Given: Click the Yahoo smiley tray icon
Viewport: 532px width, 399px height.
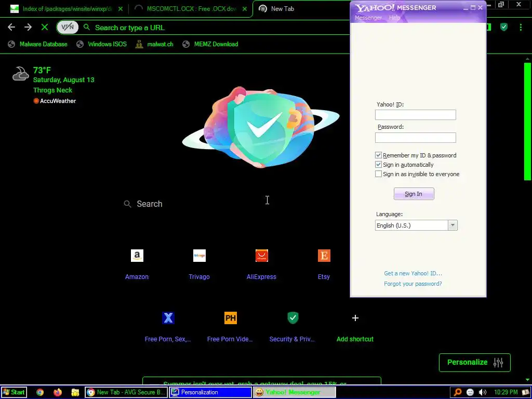Looking at the screenshot, I should 470,392.
